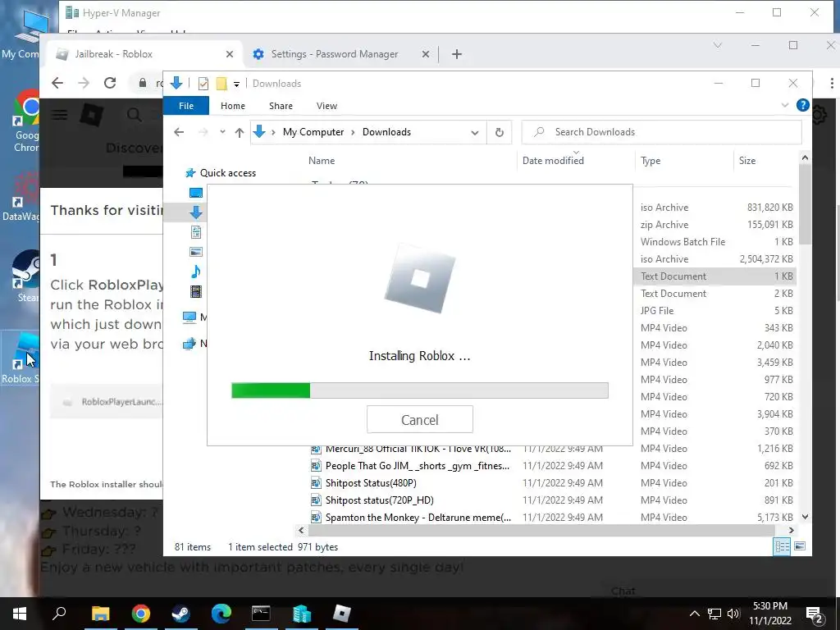Screen dimensions: 840x630
Task: Show hidden system tray icons
Action: point(694,614)
